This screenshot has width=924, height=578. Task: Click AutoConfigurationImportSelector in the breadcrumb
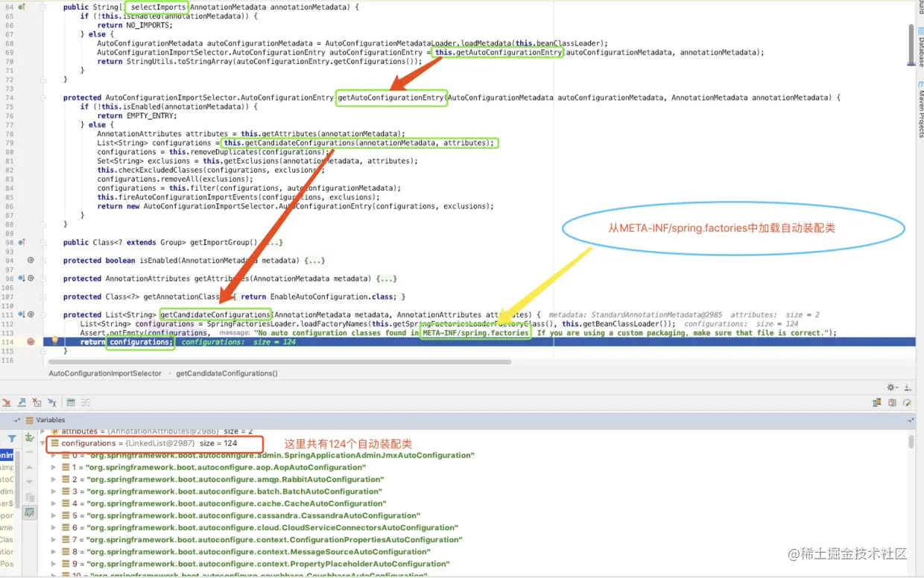pos(105,373)
